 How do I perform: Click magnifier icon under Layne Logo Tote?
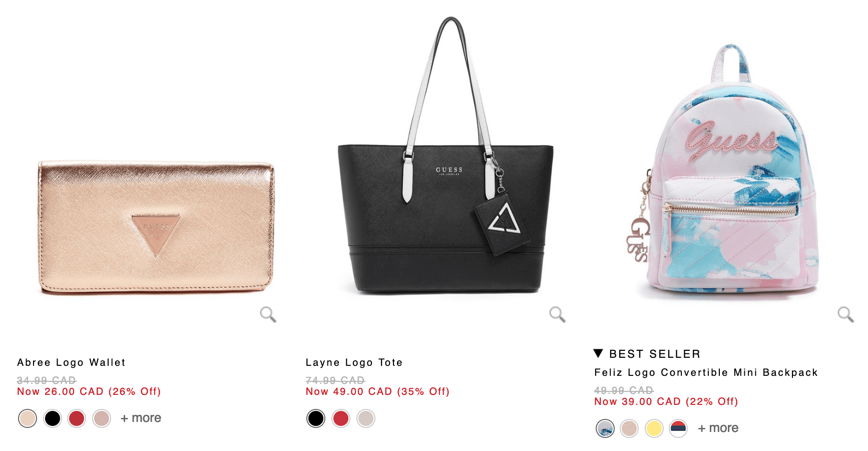coord(557,315)
